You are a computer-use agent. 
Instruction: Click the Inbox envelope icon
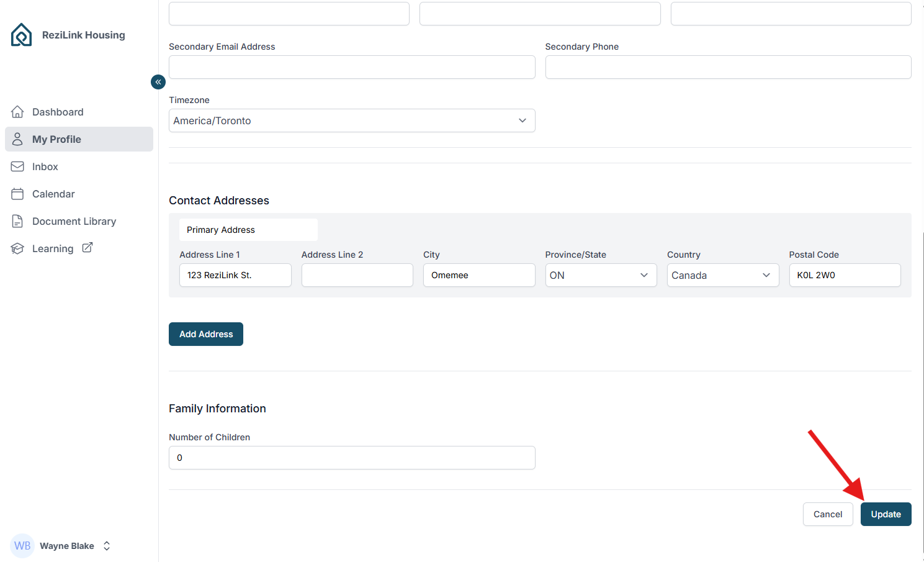pyautogui.click(x=17, y=166)
